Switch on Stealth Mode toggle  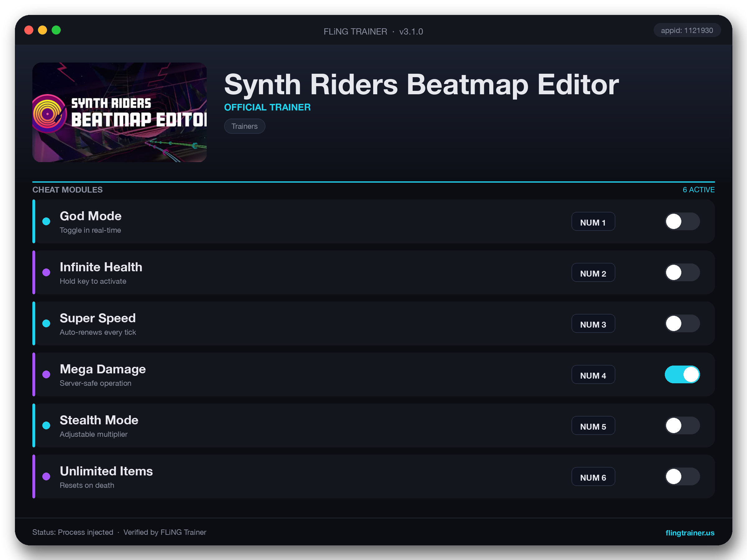coord(682,425)
